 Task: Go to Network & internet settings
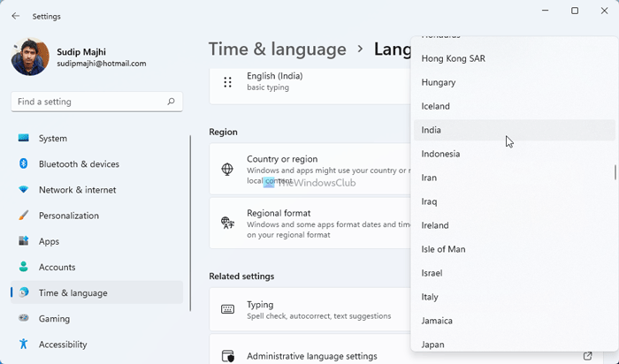(77, 190)
